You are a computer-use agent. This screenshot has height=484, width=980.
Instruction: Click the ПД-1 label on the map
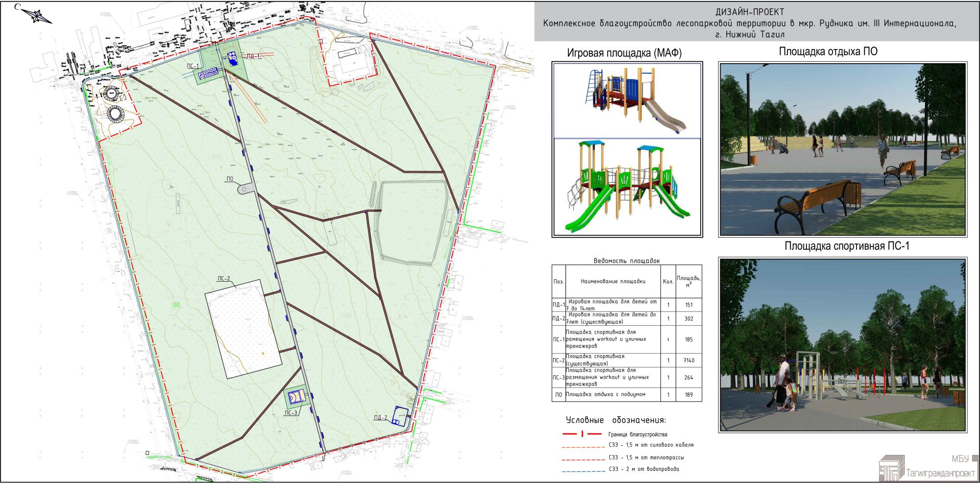point(254,56)
